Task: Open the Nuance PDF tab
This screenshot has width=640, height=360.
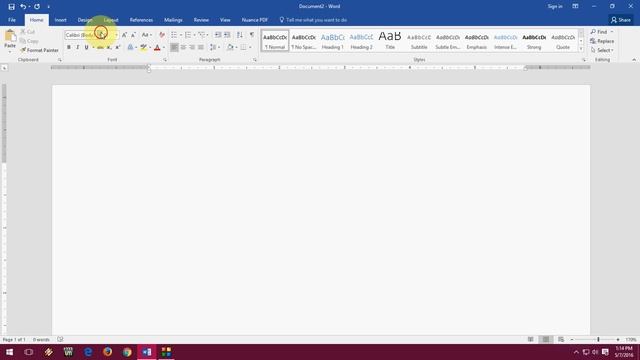Action: point(255,20)
